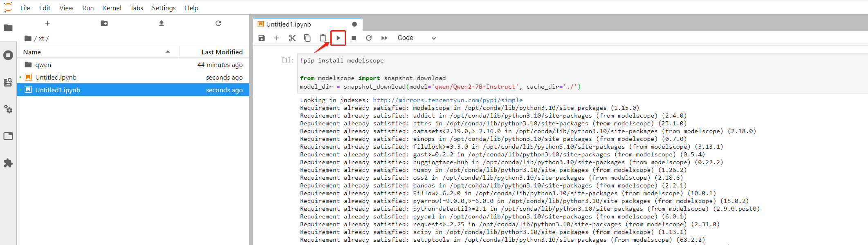This screenshot has width=868, height=245.
Task: Open the Property Inspector gears icon
Action: [x=8, y=109]
